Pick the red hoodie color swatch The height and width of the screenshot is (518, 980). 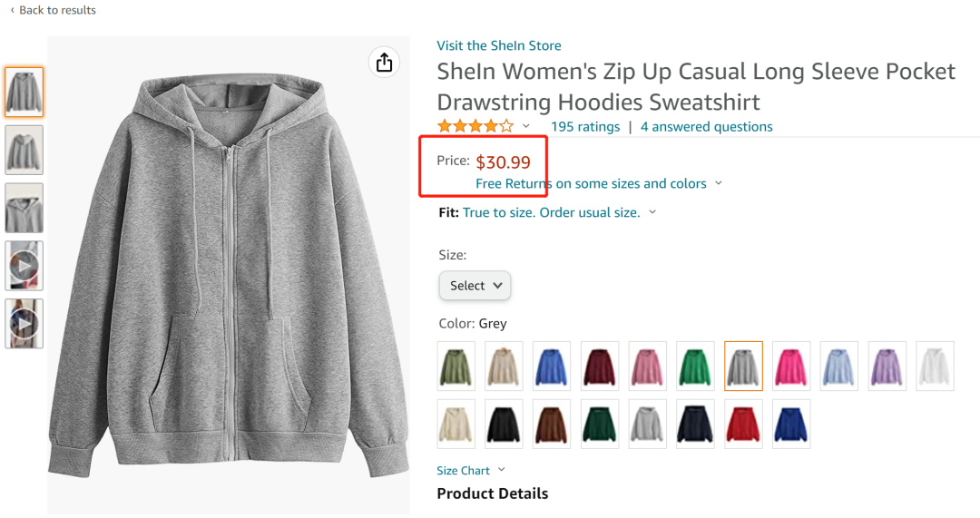point(743,424)
